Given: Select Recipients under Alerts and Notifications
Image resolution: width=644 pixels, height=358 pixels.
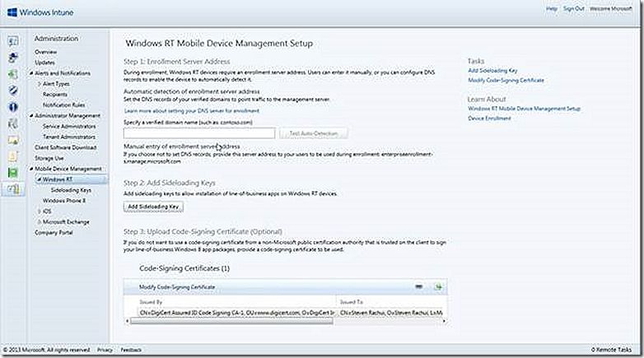Looking at the screenshot, I should 54,95.
